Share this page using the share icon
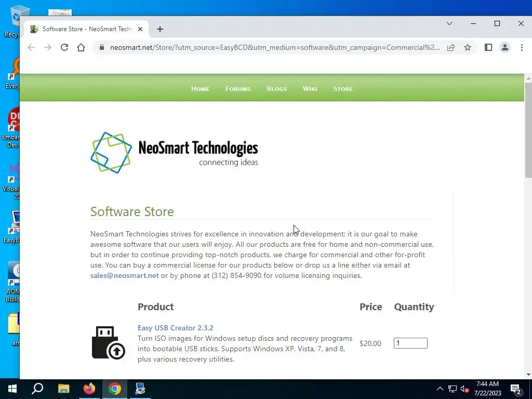Image resolution: width=532 pixels, height=399 pixels. click(451, 47)
